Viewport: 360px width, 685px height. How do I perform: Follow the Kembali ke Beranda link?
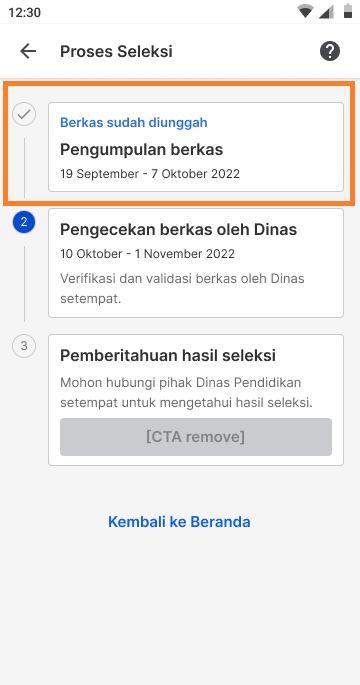click(179, 522)
